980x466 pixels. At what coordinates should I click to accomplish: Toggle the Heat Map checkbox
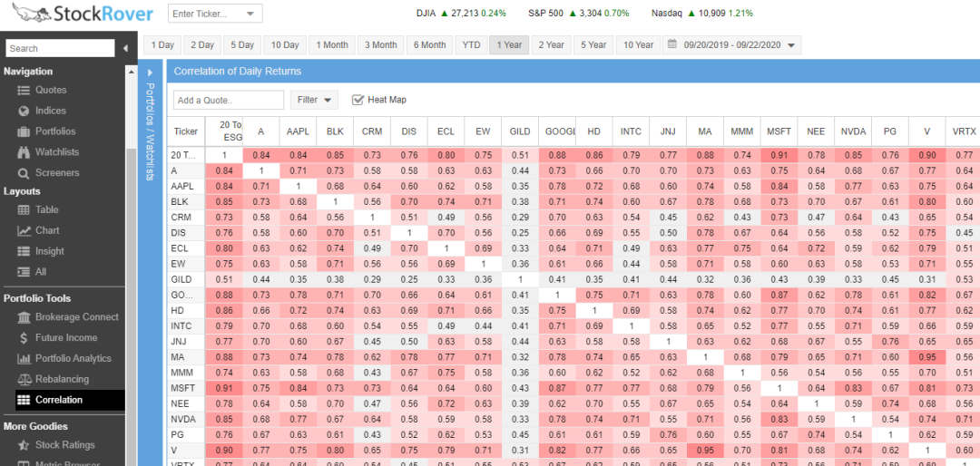(358, 100)
